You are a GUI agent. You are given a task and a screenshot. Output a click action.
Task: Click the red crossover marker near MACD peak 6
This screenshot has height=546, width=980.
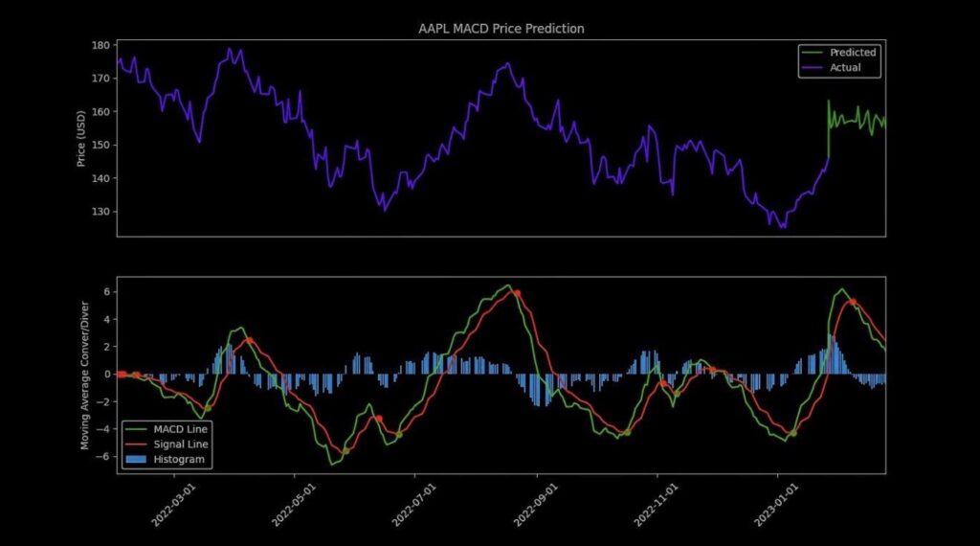[517, 293]
